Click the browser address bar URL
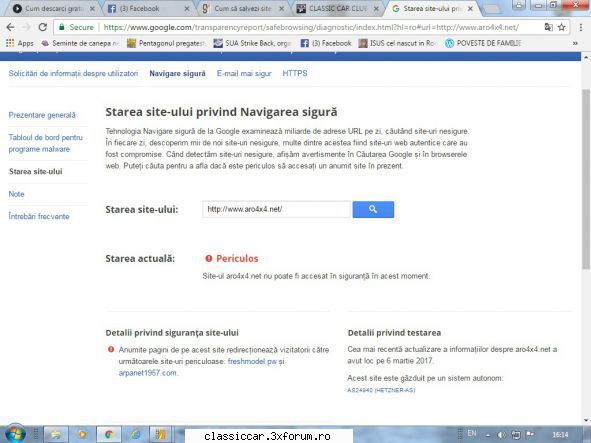Screen dimensions: 591x443 point(311,27)
